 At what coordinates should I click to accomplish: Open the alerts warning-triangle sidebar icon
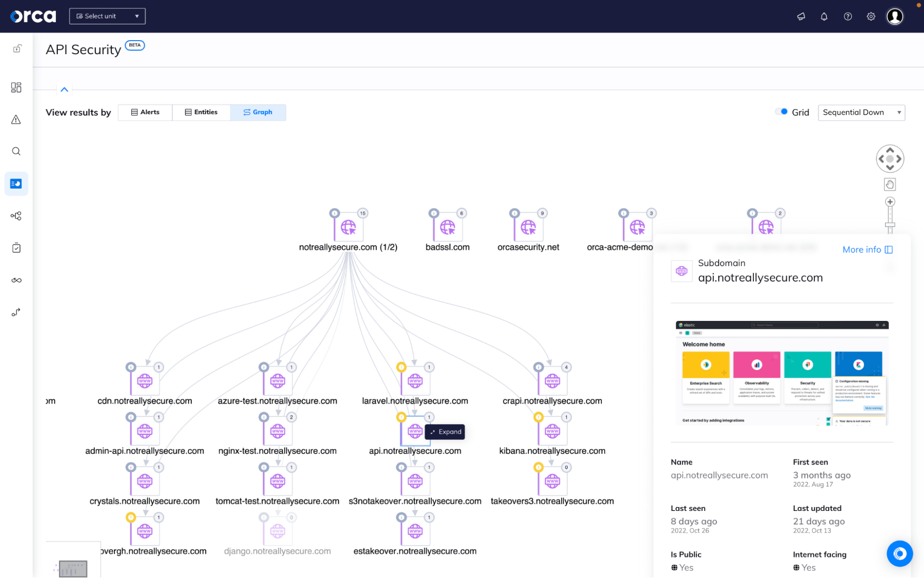pos(16,119)
